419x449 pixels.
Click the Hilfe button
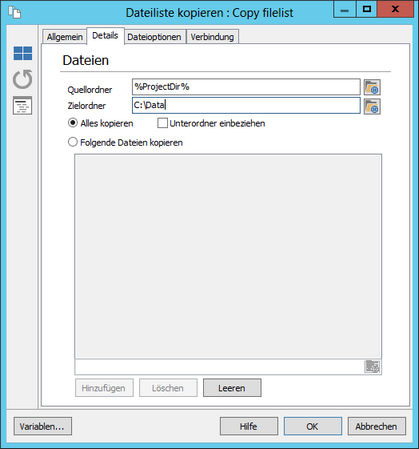249,426
